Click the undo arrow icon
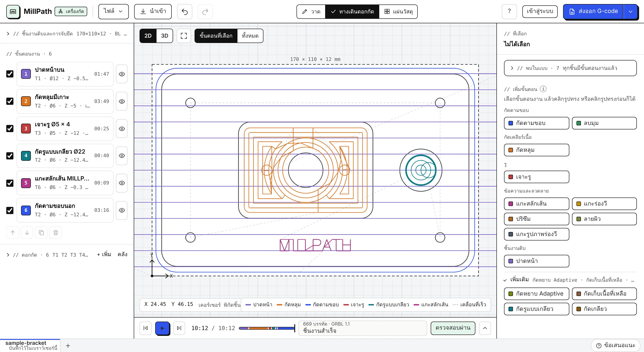Viewport: 644px width, 352px height. (x=184, y=11)
